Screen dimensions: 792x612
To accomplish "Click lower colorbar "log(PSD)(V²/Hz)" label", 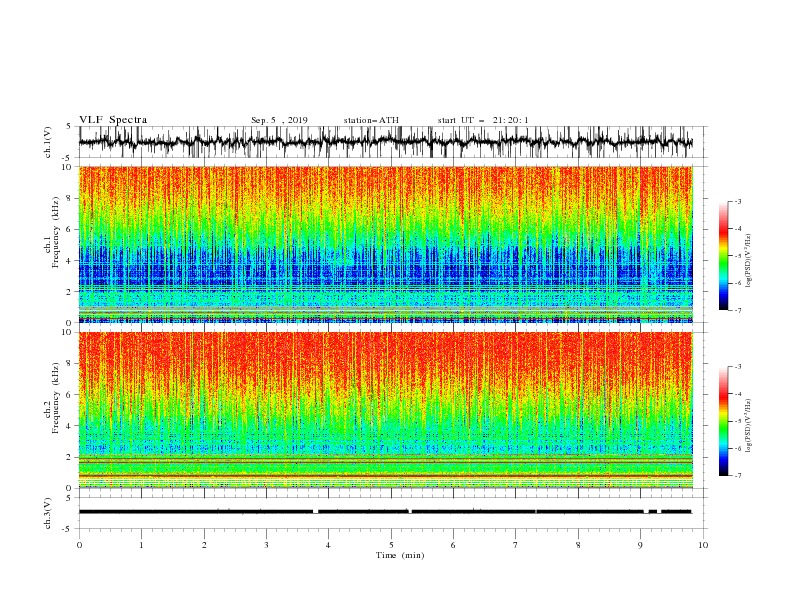I will tap(748, 426).
